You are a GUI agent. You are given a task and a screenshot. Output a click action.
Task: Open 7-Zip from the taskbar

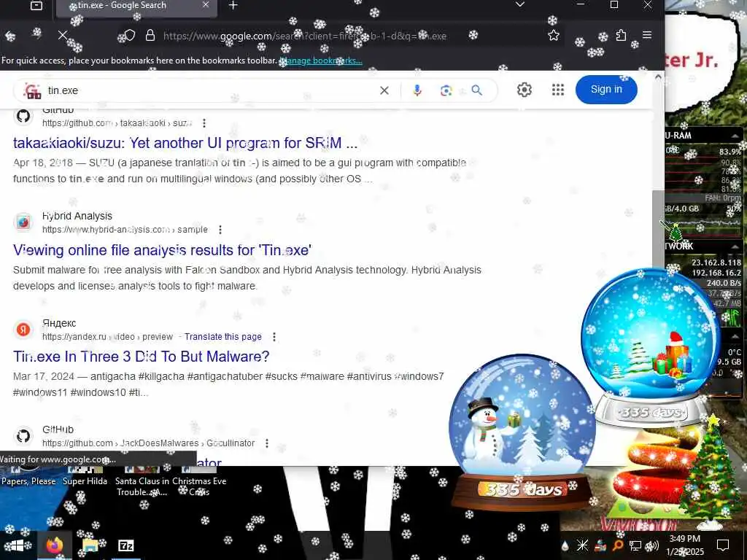point(125,545)
